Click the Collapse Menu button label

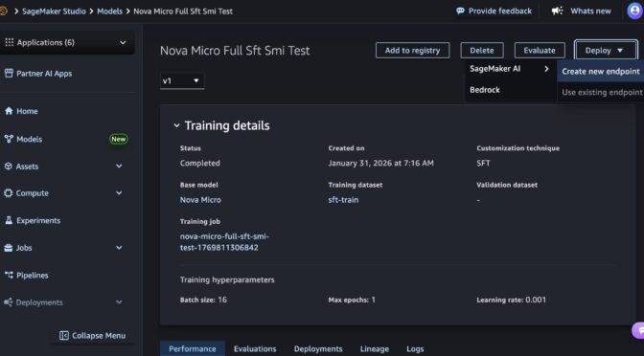click(99, 336)
